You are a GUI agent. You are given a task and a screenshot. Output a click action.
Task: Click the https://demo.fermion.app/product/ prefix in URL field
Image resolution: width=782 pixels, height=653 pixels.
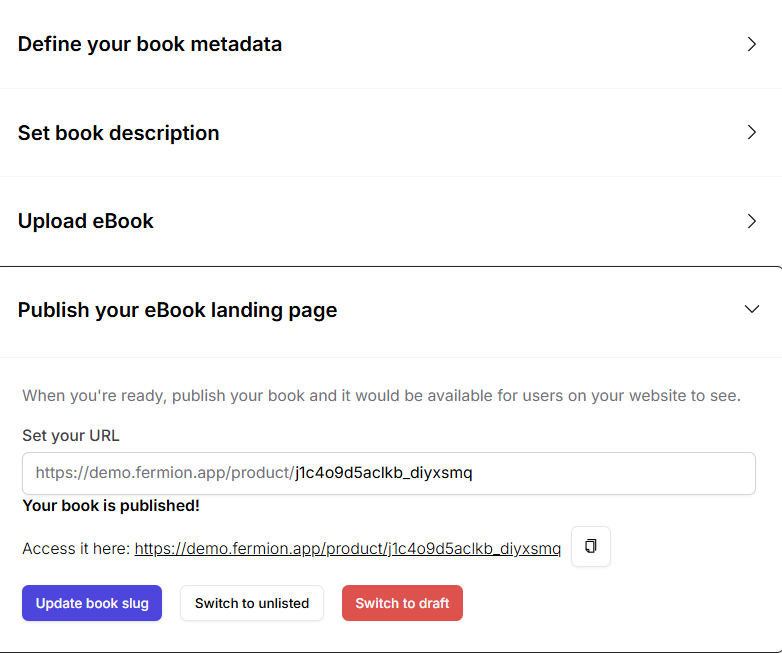tap(164, 473)
